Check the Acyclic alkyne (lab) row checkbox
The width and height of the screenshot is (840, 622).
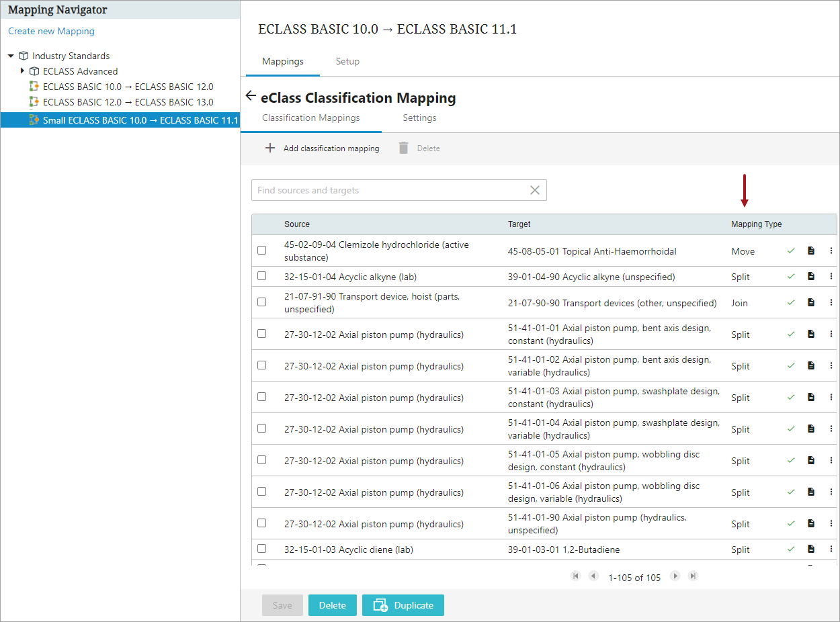pos(262,275)
